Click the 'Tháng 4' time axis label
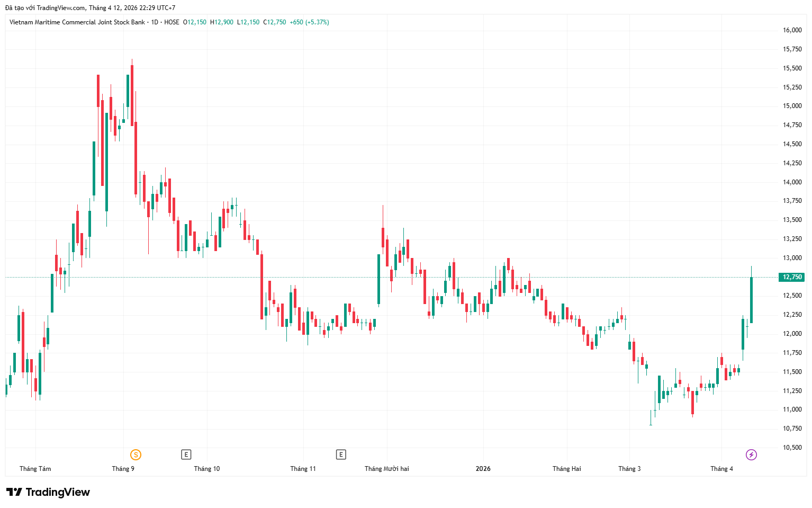This screenshot has width=812, height=508. click(x=721, y=469)
